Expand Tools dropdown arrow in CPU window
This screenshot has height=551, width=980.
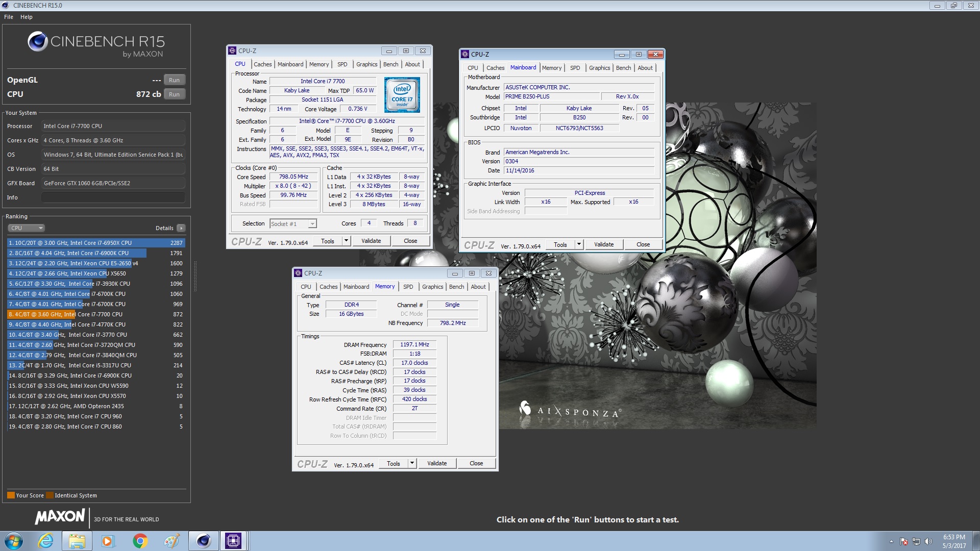pos(346,241)
